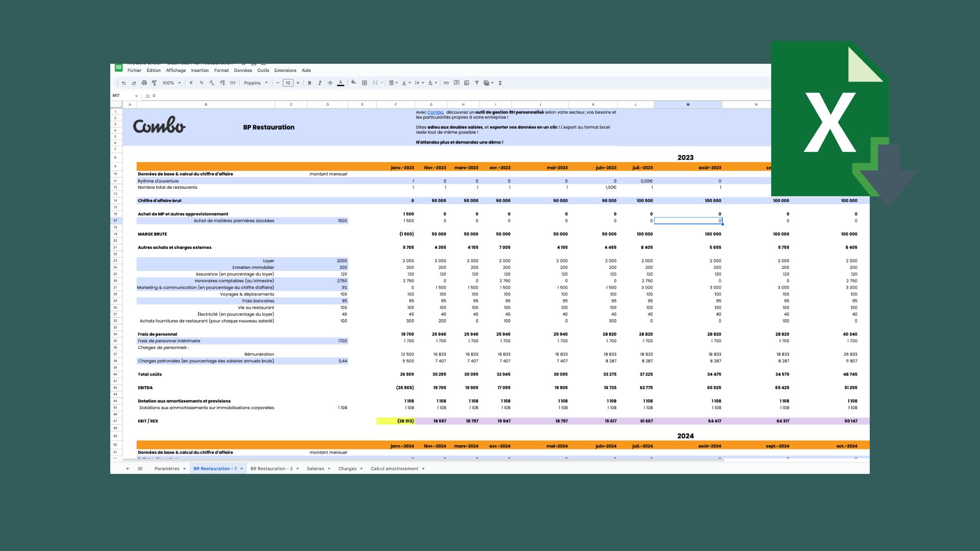
Task: Open text wrapping dropdown
Action: click(420, 83)
